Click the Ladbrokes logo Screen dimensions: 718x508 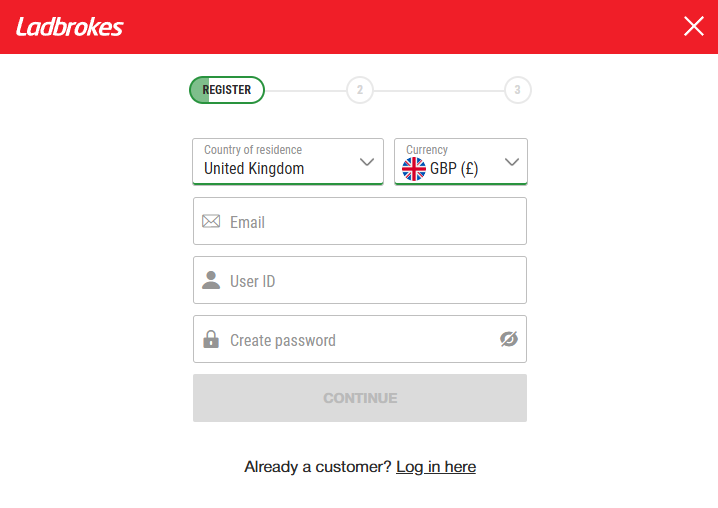(69, 27)
